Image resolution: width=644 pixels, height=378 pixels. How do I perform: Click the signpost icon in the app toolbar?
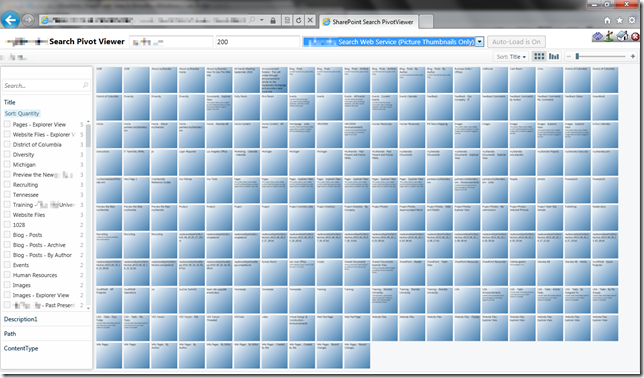[609, 36]
